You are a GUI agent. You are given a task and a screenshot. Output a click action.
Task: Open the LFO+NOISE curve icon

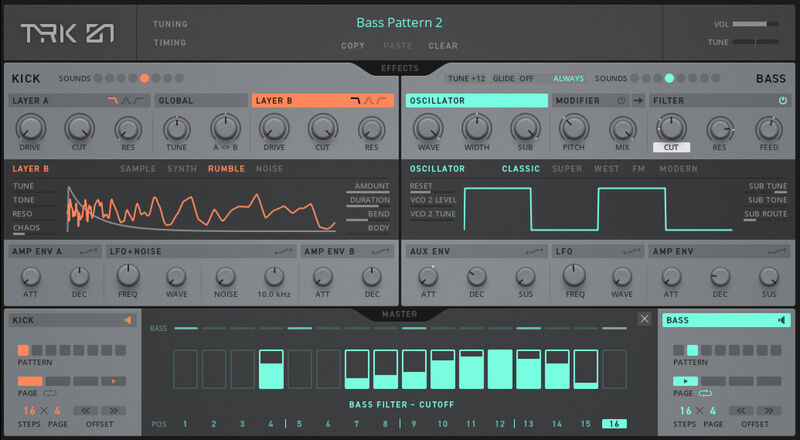(283, 251)
